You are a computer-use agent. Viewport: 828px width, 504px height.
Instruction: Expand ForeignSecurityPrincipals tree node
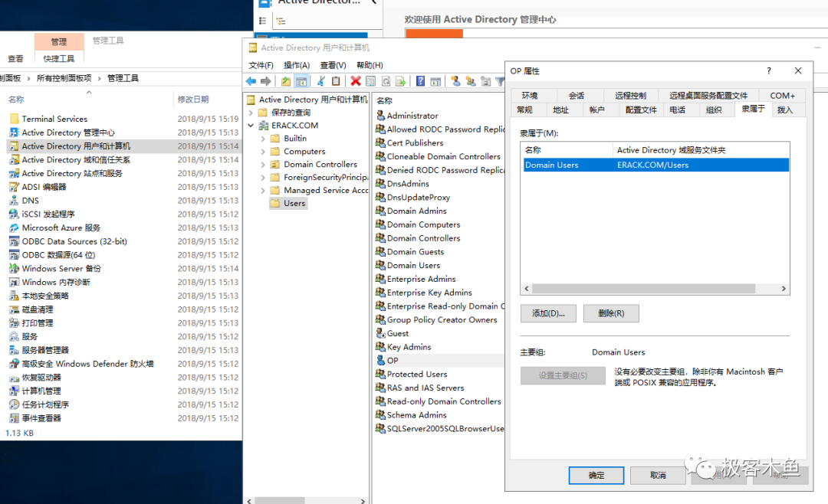pos(263,178)
